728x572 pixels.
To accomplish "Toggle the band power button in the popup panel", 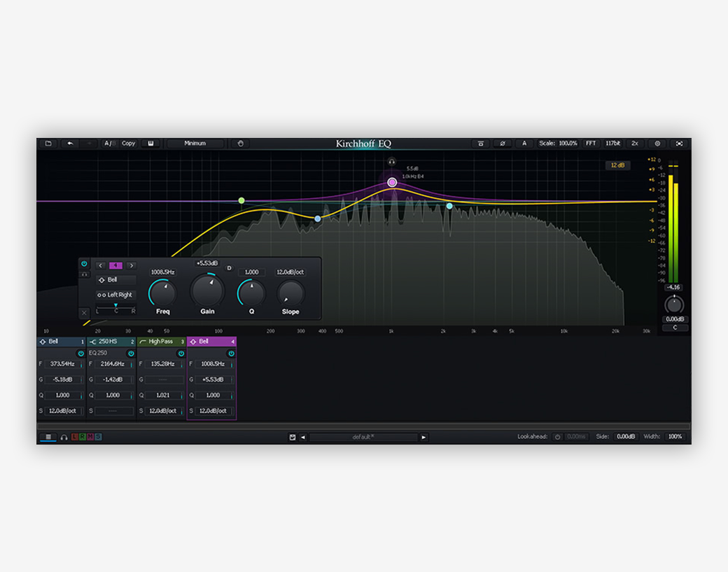I will click(x=84, y=264).
